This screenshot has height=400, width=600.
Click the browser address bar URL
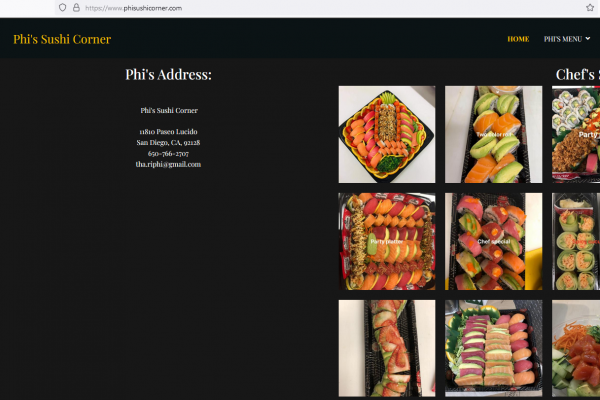point(133,8)
